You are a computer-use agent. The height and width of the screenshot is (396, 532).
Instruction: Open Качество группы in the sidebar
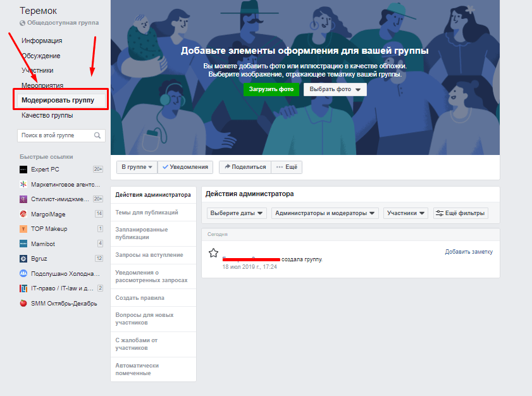pyautogui.click(x=47, y=115)
